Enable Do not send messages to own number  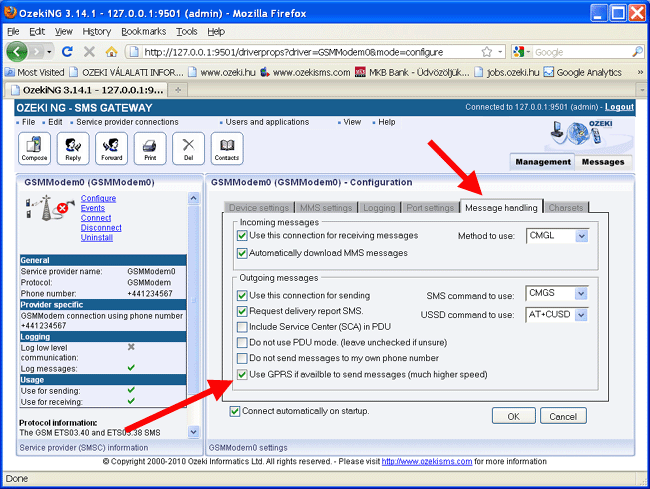242,358
